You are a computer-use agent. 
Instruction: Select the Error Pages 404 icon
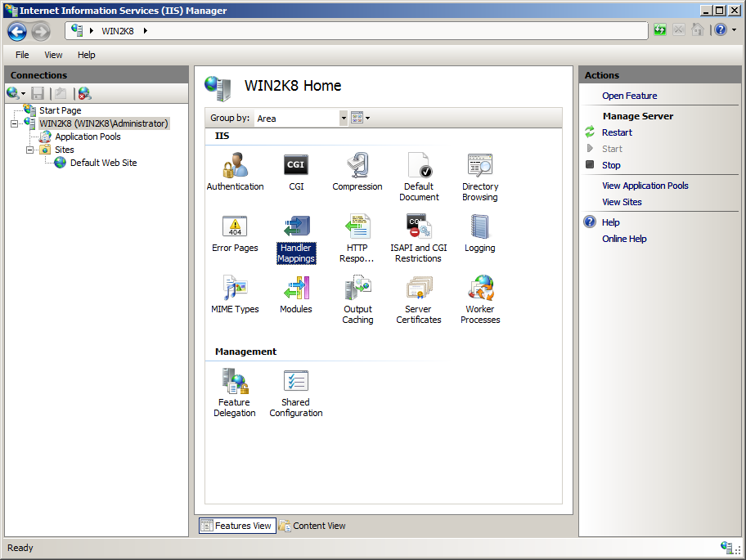click(x=235, y=227)
